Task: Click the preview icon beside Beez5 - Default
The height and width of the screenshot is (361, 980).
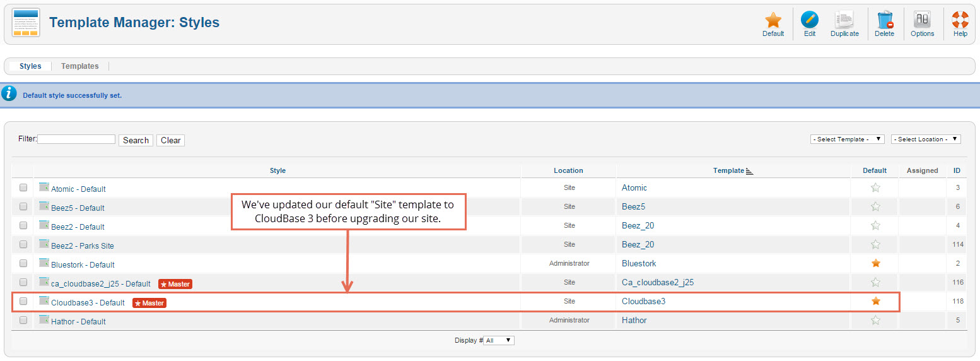Action: click(x=44, y=206)
